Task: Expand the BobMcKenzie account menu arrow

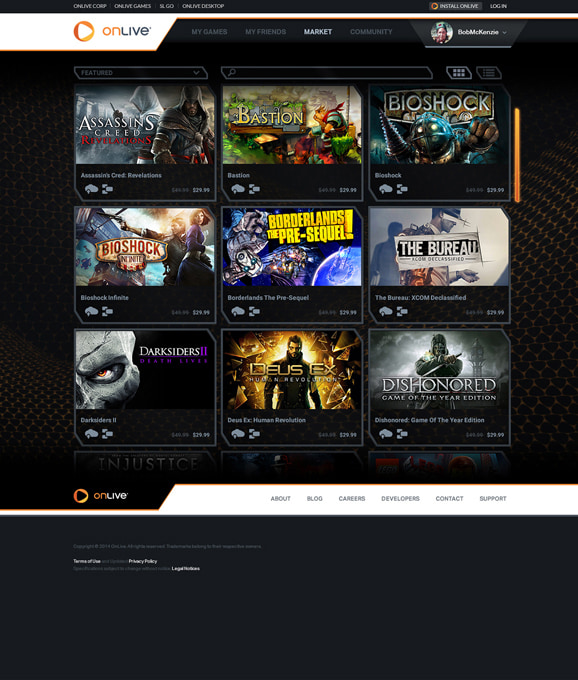Action: tap(504, 33)
